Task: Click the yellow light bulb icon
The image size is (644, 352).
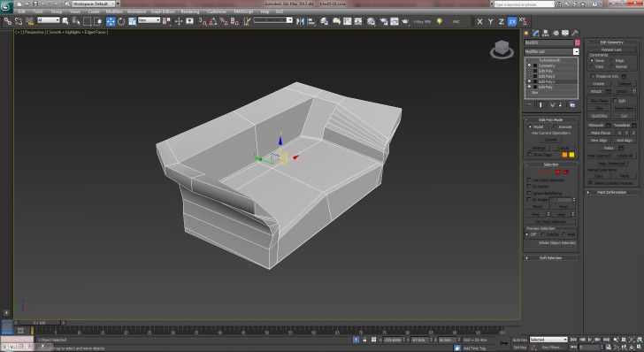Action: point(439,21)
